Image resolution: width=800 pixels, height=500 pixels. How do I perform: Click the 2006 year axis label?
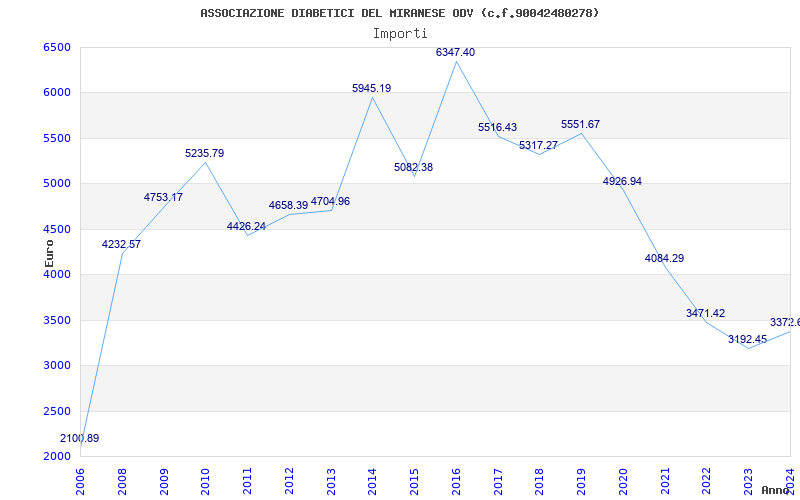click(81, 482)
